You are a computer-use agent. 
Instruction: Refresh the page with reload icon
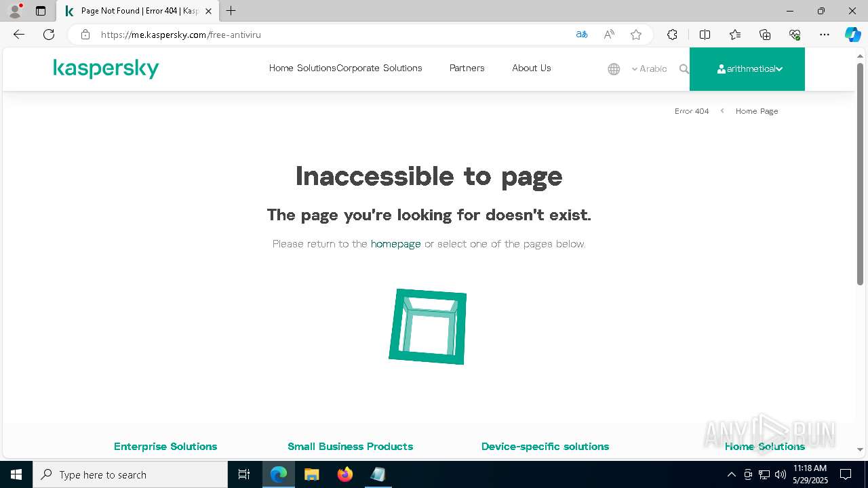click(x=49, y=35)
